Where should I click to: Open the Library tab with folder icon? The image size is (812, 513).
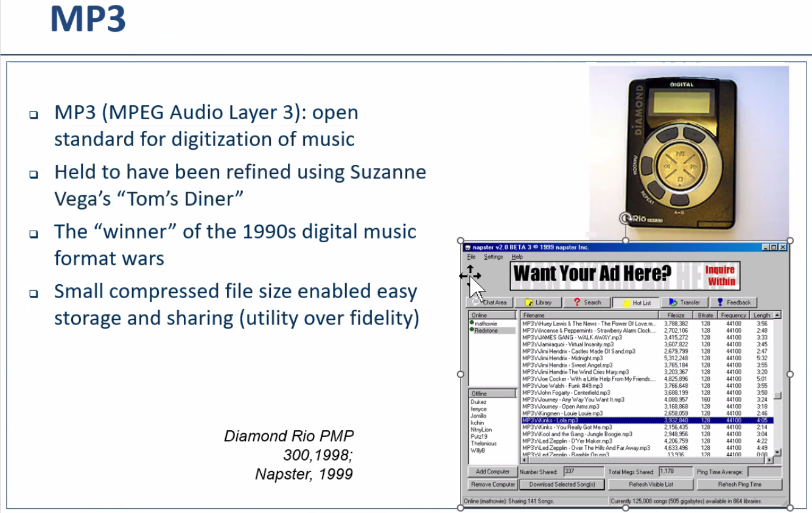539,302
